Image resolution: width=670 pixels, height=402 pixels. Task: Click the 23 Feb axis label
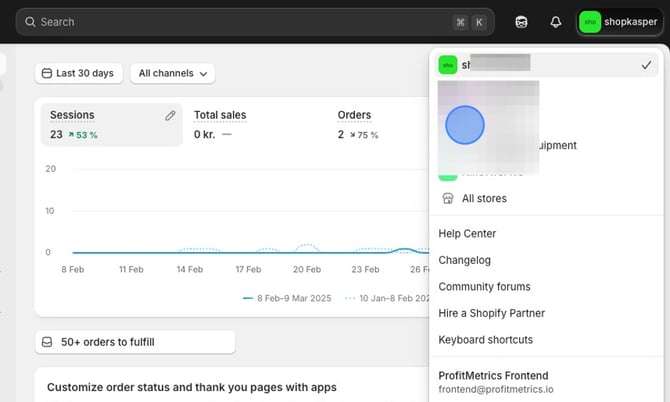[365, 270]
